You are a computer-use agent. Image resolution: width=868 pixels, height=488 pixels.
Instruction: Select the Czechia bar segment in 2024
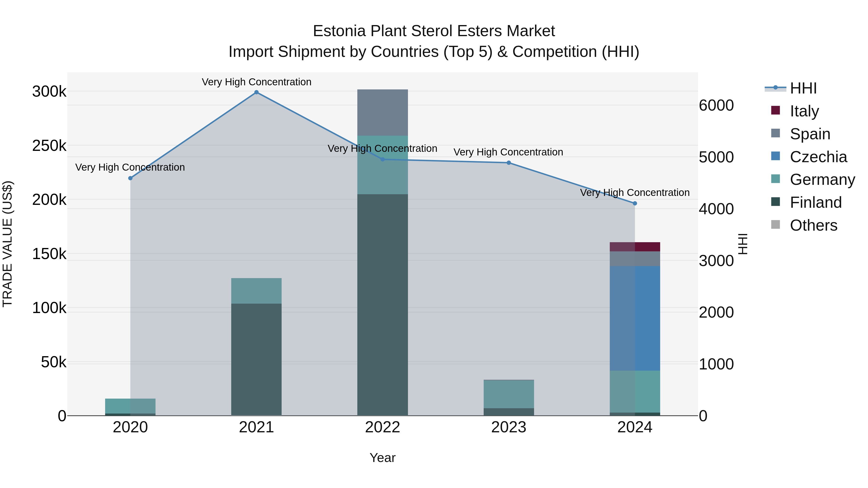coord(635,318)
